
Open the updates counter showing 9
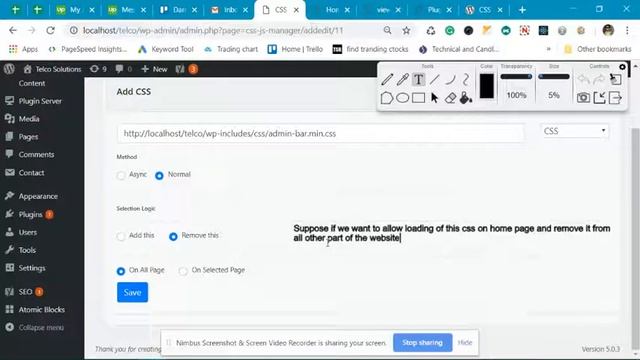[x=98, y=69]
